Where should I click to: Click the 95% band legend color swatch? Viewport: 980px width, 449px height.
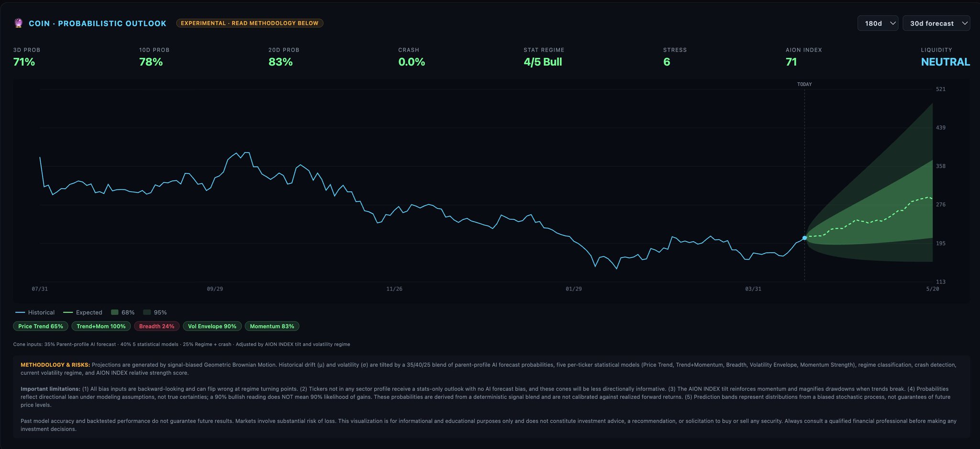147,313
